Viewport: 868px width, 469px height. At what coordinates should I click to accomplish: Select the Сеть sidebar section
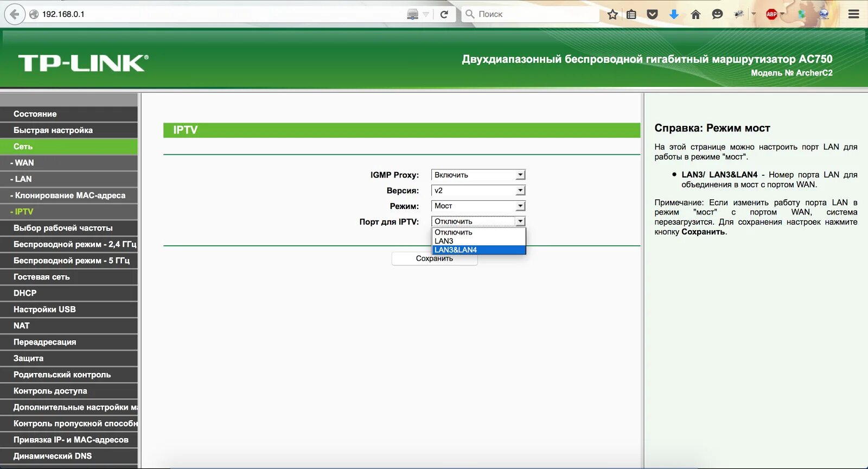[69, 147]
